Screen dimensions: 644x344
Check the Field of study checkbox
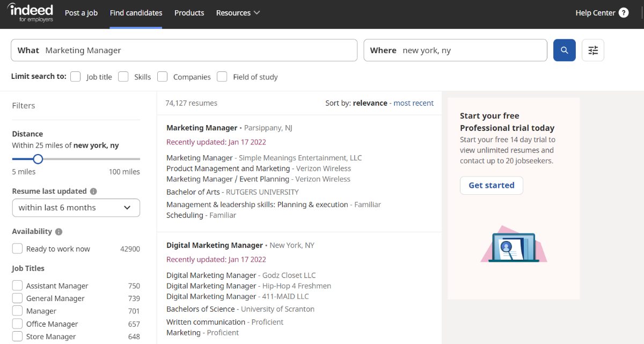pos(222,77)
